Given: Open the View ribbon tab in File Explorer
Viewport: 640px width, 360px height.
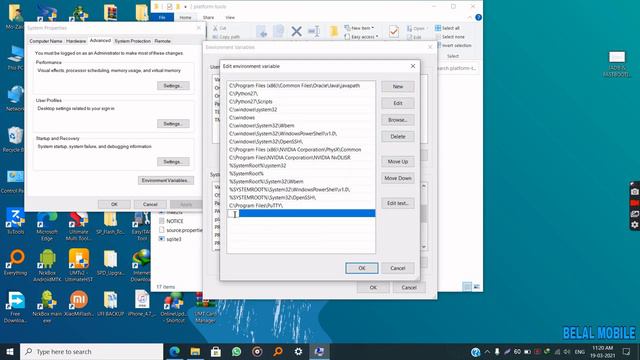Looking at the screenshot, I should click(x=230, y=18).
